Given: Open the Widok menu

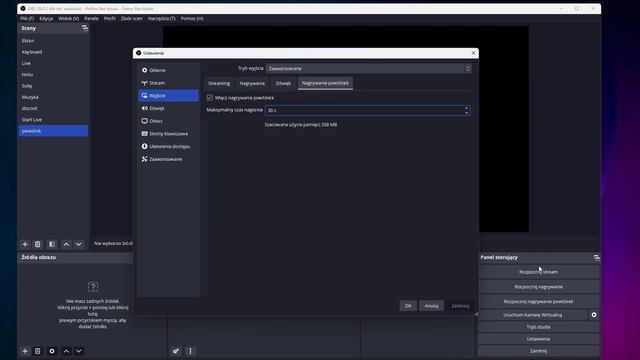Looking at the screenshot, I should click(69, 18).
